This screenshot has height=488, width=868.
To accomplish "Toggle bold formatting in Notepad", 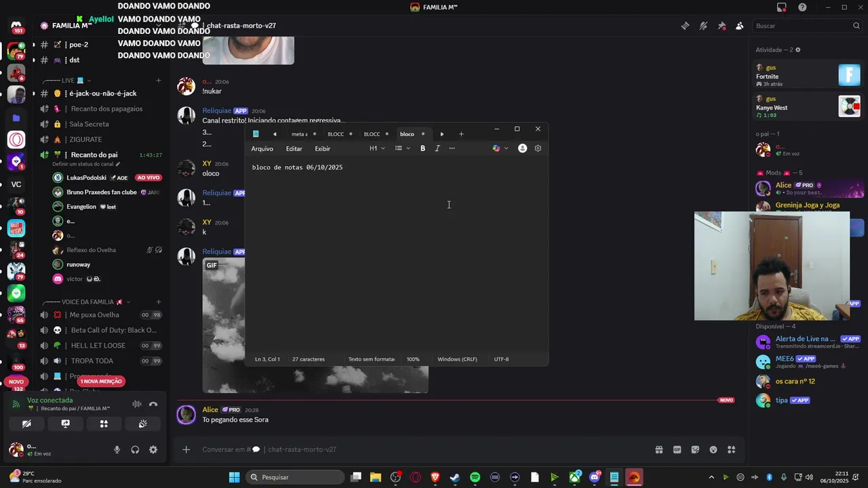I will click(422, 148).
